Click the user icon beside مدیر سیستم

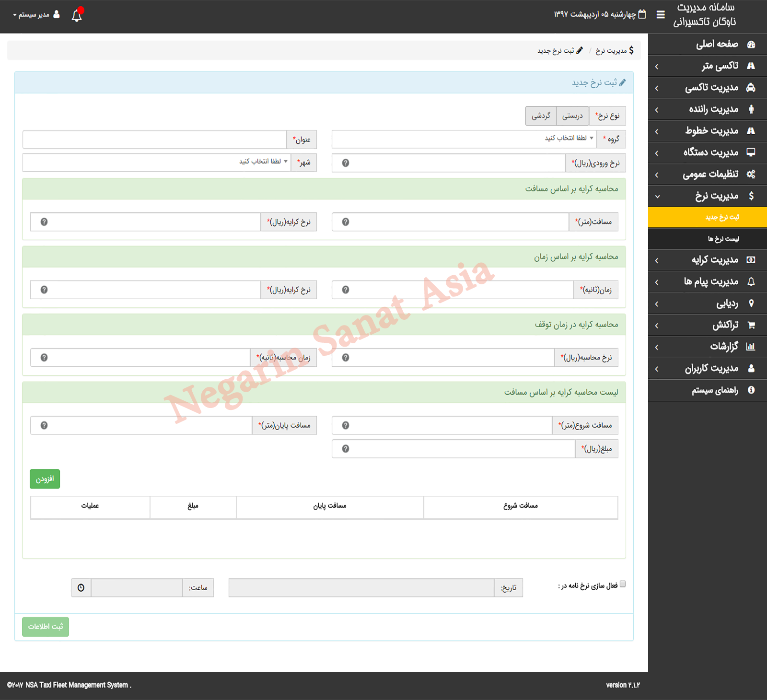(x=57, y=14)
